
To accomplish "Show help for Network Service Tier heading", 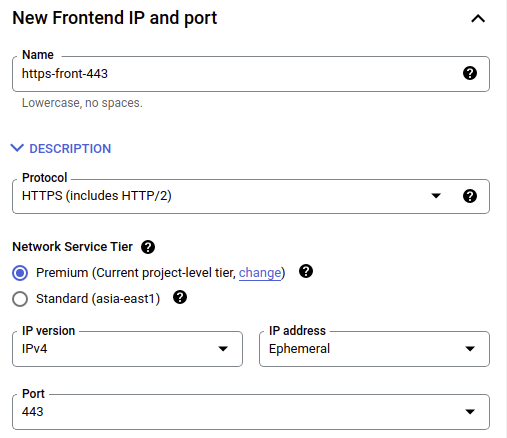I will (x=148, y=247).
